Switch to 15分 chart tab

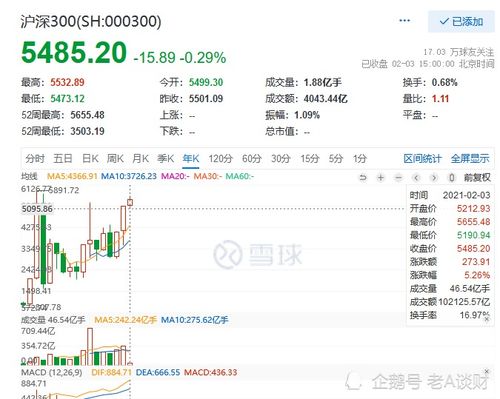pos(310,159)
